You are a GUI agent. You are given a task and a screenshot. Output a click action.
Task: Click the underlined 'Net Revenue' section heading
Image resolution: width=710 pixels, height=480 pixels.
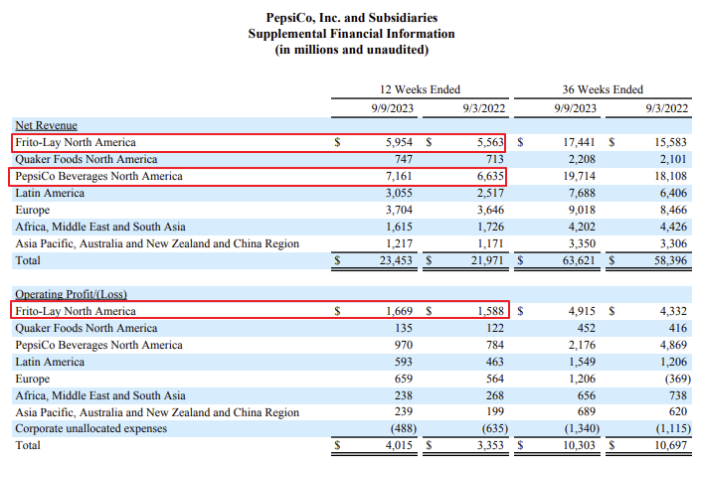click(x=46, y=125)
